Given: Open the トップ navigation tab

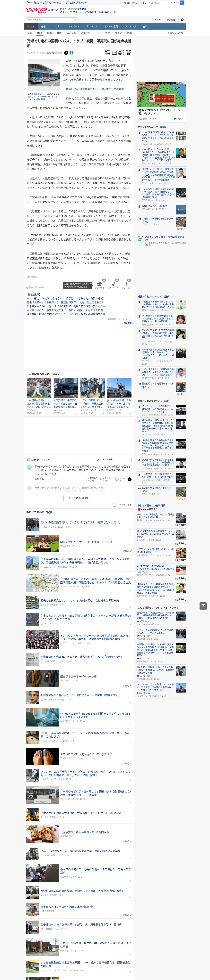Looking at the screenshot, I should [x=31, y=27].
